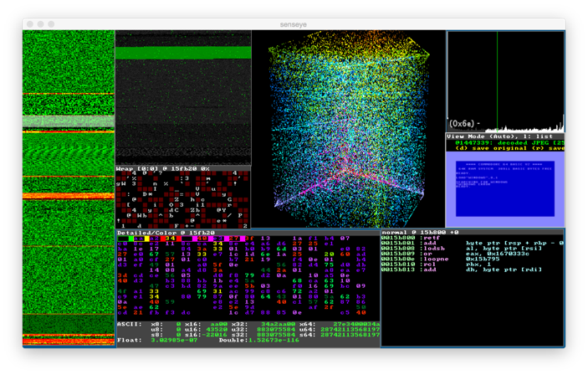Click the highlighted grey band in overview map
The image size is (588, 375).
[x=68, y=121]
